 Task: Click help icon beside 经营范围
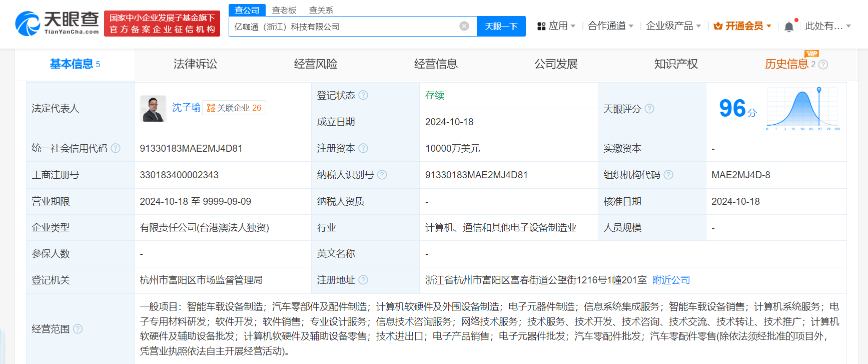click(78, 329)
